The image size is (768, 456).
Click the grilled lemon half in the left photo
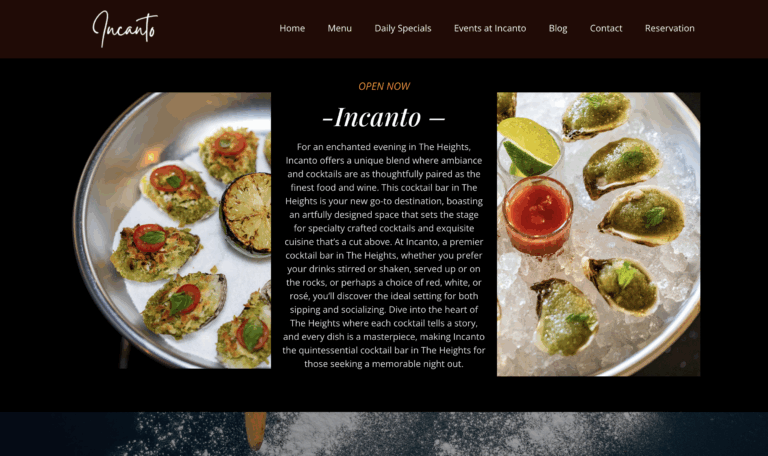point(246,213)
